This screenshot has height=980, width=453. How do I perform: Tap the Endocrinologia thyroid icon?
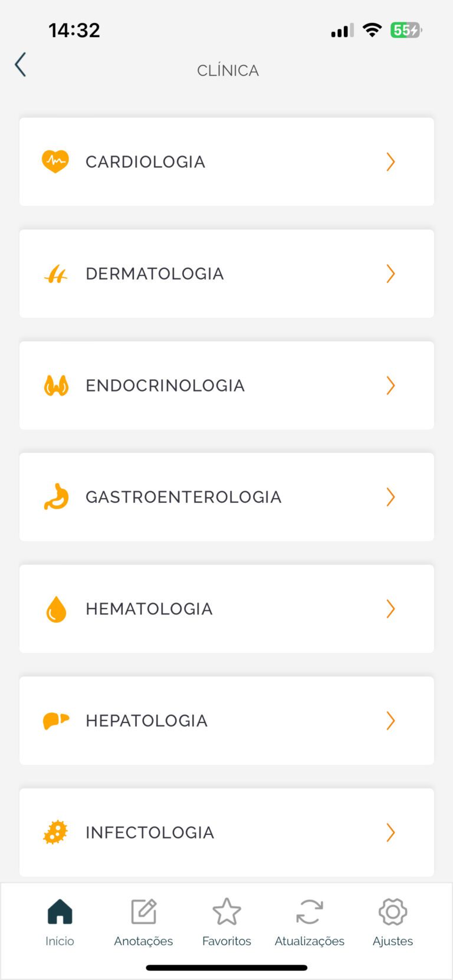point(56,386)
